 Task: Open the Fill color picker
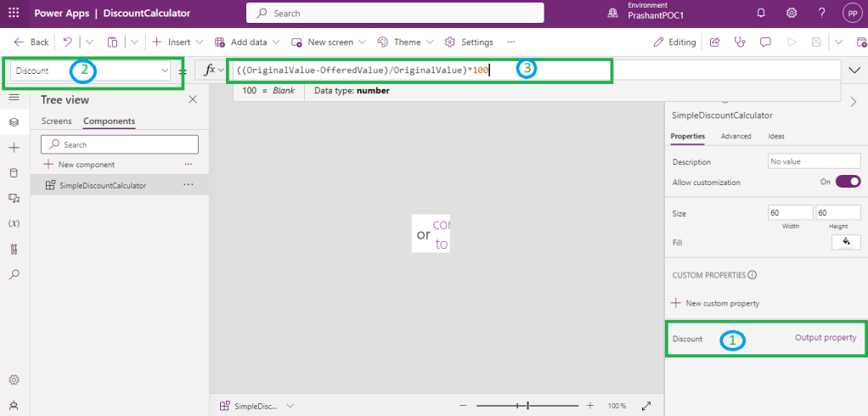coord(846,242)
